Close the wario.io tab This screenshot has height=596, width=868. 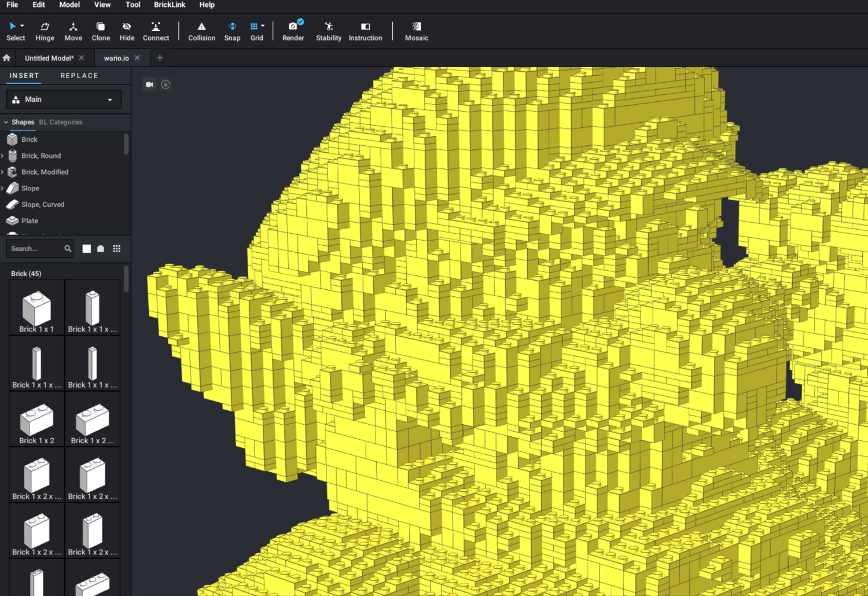click(137, 58)
